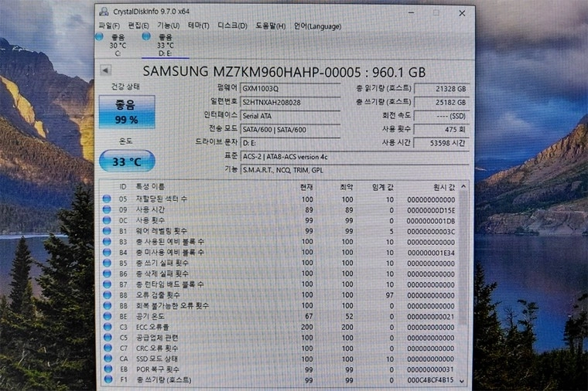Select the 웨어 레벨링 횟수 attribute name
588x391 pixels.
pyautogui.click(x=161, y=231)
